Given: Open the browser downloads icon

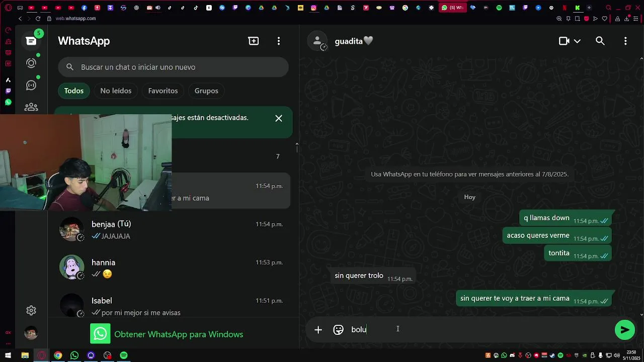Looking at the screenshot, I should click(x=627, y=19).
